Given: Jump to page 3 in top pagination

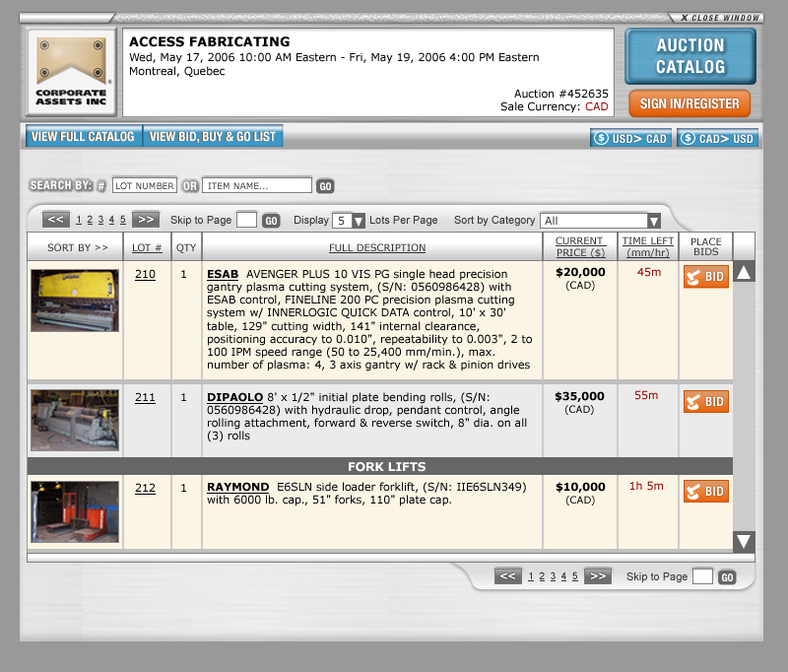Looking at the screenshot, I should (x=100, y=220).
